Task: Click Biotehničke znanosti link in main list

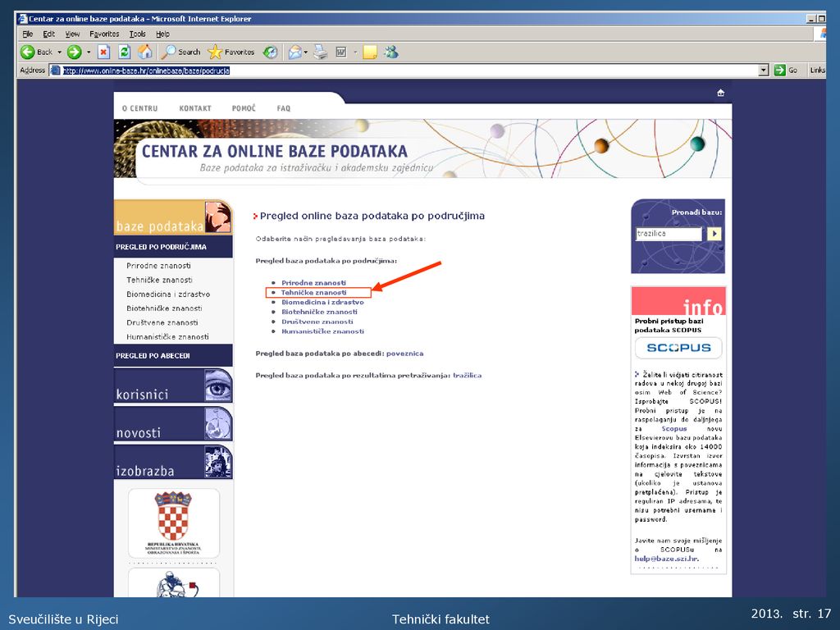Action: click(x=319, y=312)
